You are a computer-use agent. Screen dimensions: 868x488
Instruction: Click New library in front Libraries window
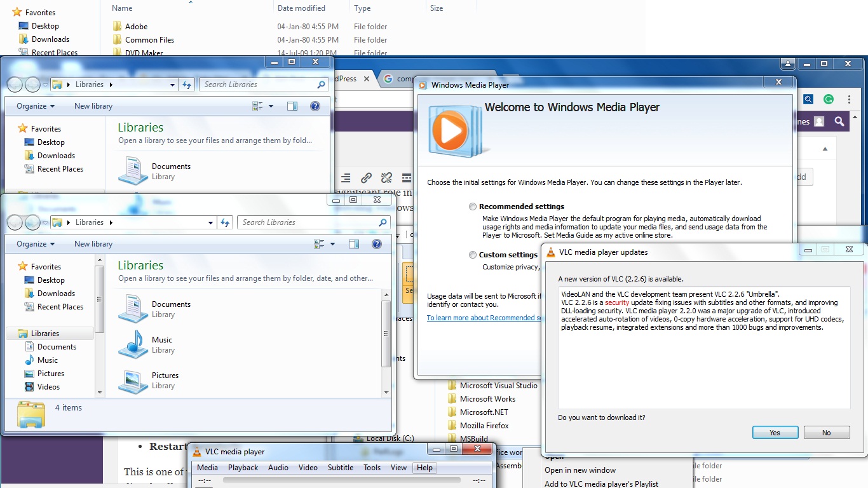tap(93, 244)
